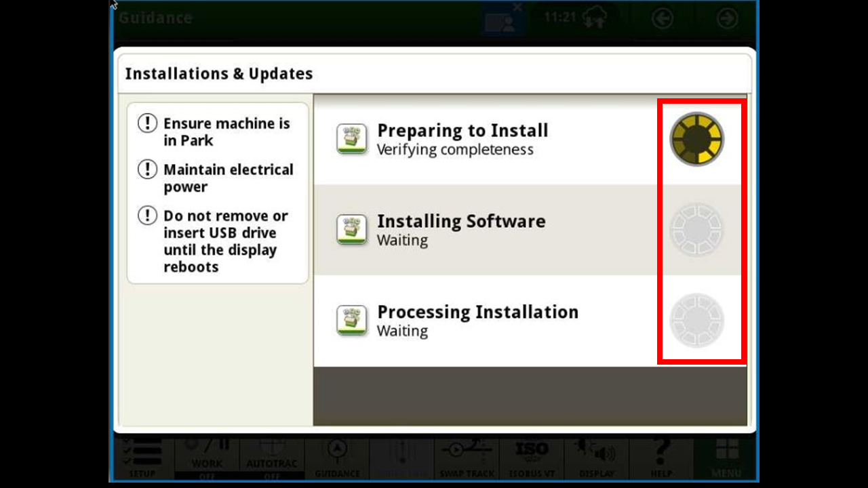Click the back arrow in the top bar
Screen dimensions: 868x488
pyautogui.click(x=663, y=18)
